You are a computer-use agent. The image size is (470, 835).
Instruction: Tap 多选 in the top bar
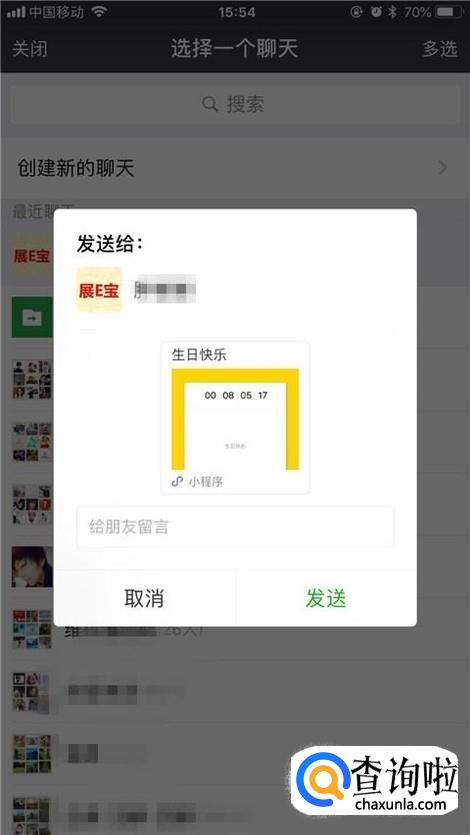440,49
